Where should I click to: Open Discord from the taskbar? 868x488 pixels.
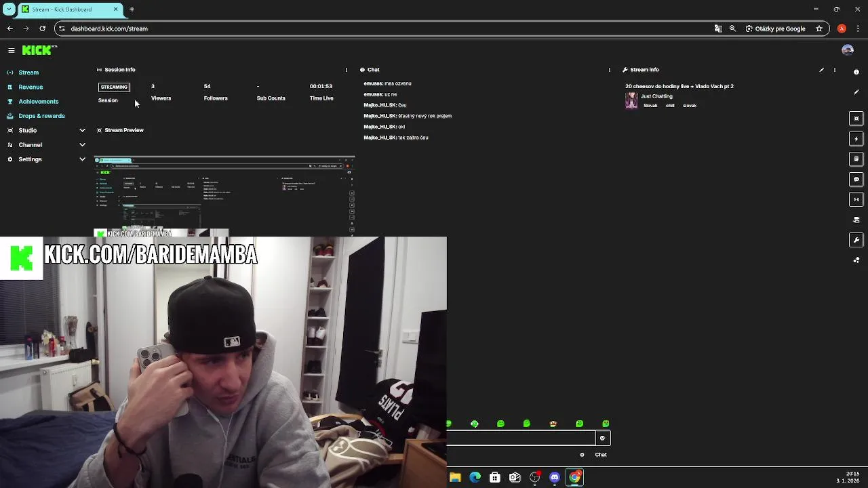(555, 477)
